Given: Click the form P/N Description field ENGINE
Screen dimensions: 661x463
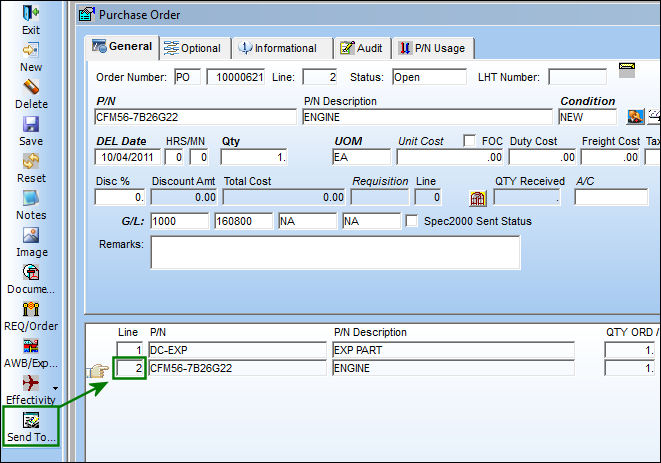Looking at the screenshot, I should (427, 117).
